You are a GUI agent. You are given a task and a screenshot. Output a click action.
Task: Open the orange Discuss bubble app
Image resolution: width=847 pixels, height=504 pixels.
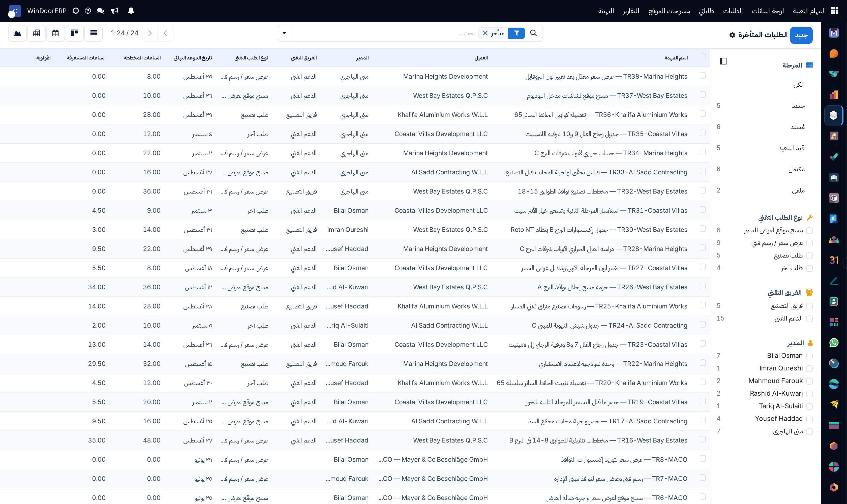coord(834,53)
